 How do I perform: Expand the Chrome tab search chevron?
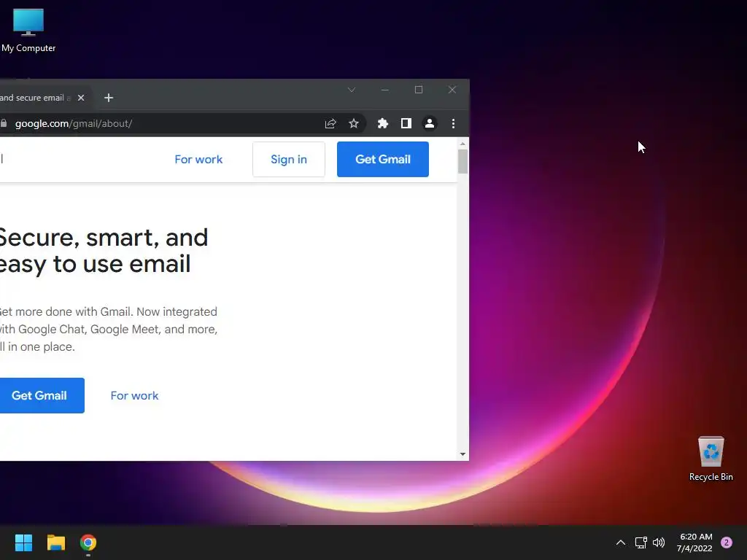coord(352,90)
